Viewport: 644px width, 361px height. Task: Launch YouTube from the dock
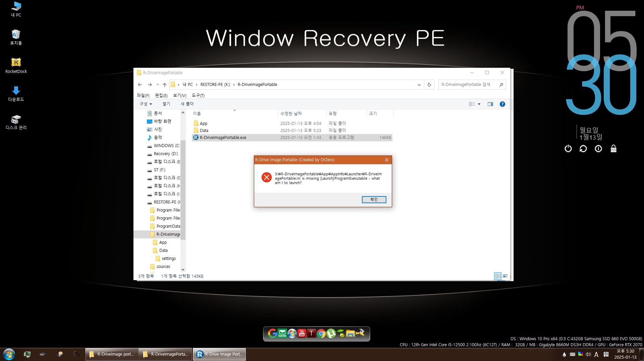tap(302, 333)
